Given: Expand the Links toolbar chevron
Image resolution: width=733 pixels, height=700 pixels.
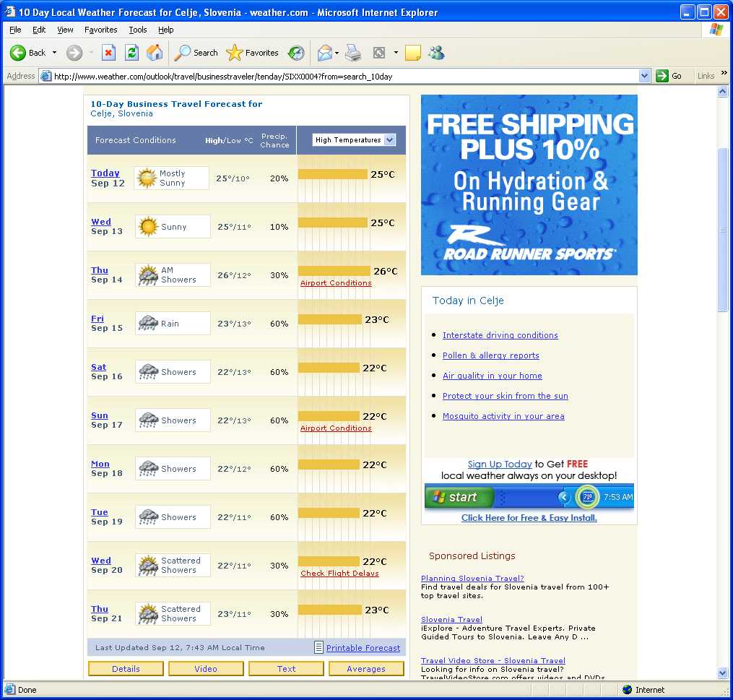Looking at the screenshot, I should 724,74.
